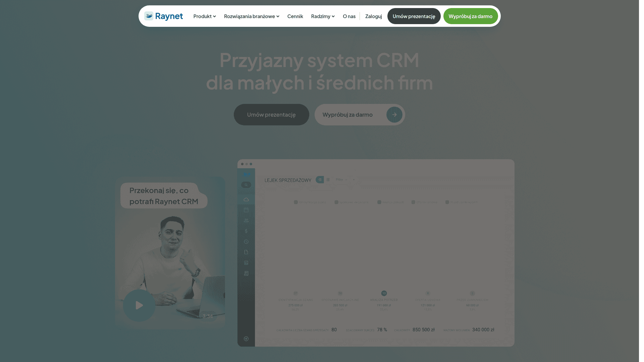Toggle the Przed zamknięciem legend box
The image size is (644, 362).
(x=447, y=202)
